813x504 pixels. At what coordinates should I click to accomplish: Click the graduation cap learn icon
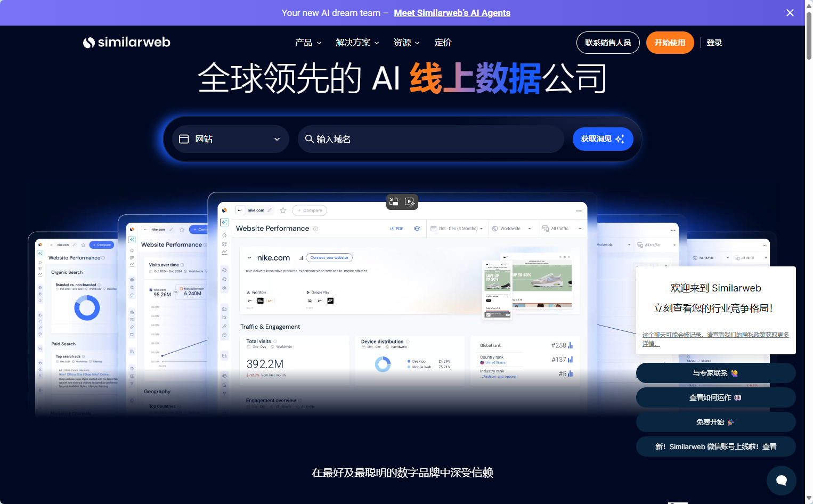417,229
